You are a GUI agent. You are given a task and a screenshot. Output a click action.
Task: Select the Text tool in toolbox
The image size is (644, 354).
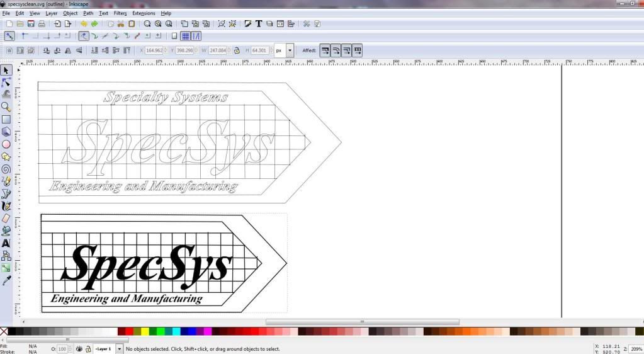6,243
